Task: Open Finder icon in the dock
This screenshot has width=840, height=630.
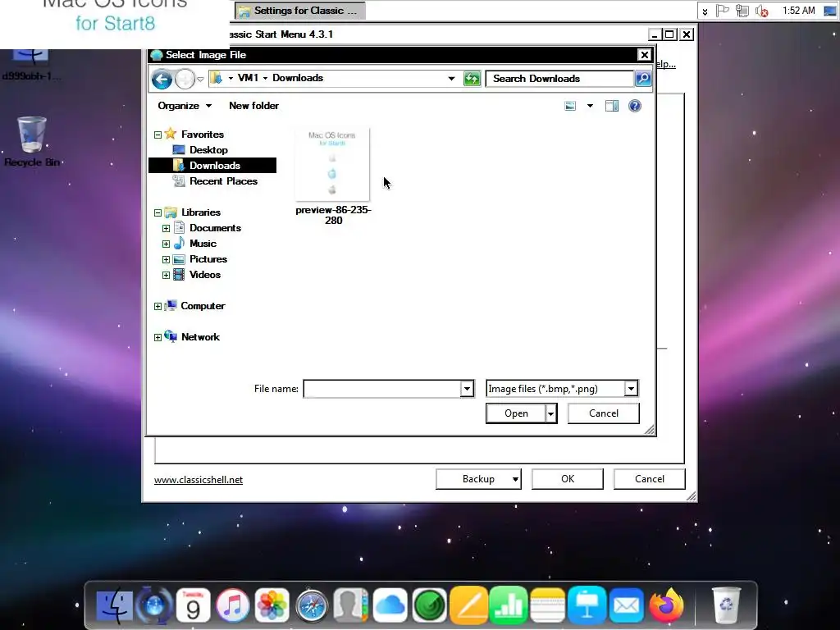Action: 114,606
